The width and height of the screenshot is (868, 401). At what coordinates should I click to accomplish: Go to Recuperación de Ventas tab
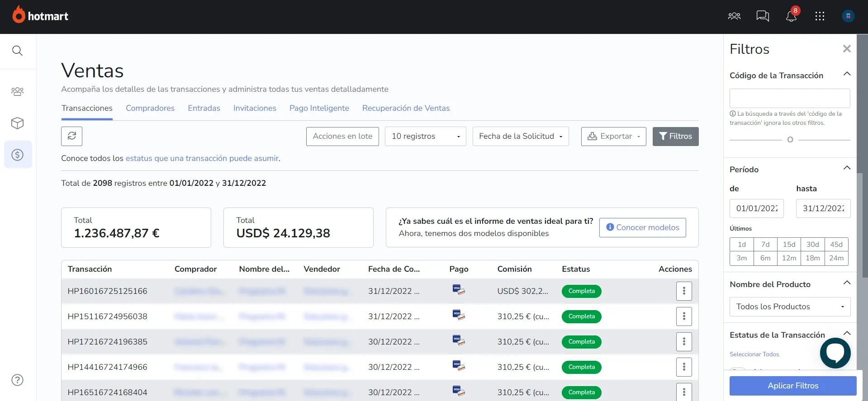[x=406, y=108]
